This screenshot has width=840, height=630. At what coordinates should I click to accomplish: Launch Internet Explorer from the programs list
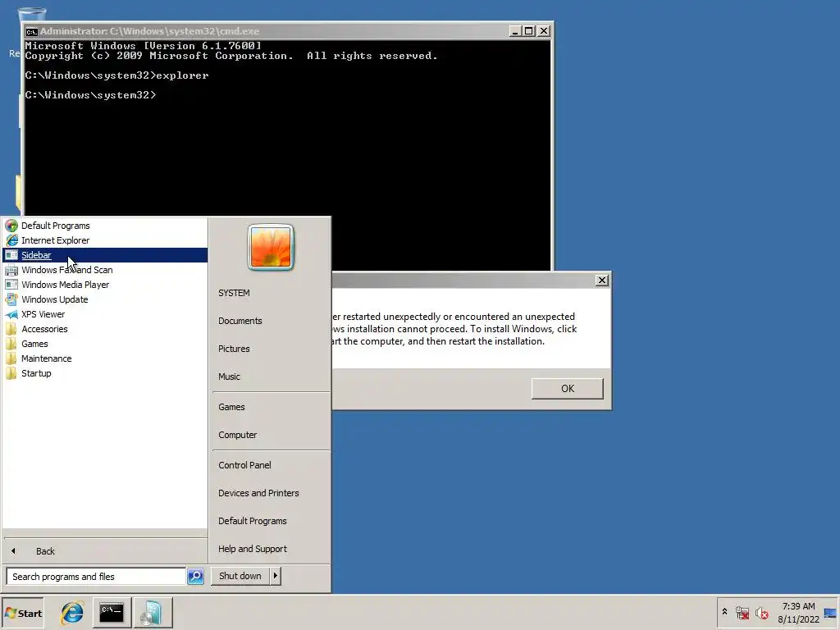pos(105,240)
